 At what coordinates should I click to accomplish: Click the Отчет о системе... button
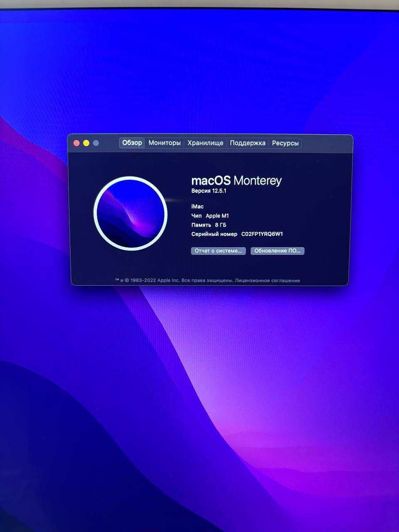click(218, 251)
